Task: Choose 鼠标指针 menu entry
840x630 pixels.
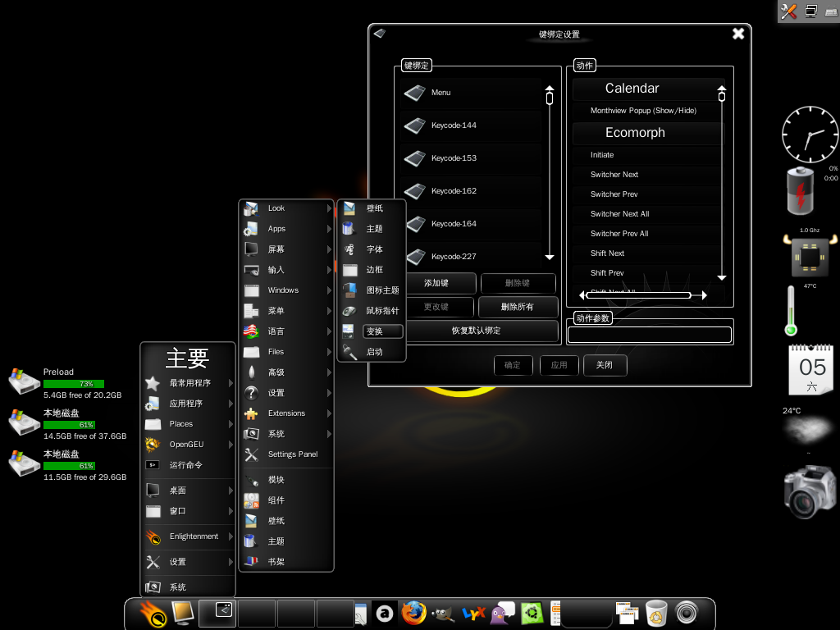Action: click(x=372, y=311)
